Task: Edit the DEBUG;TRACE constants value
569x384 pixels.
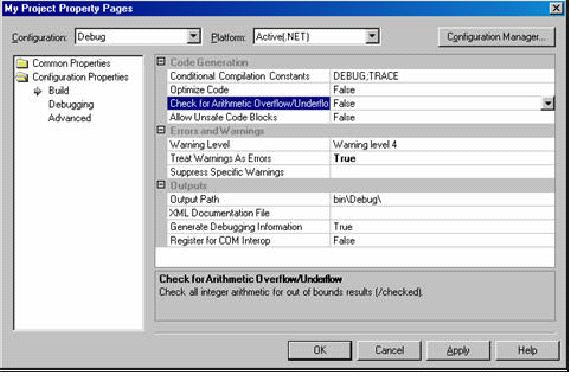Action: point(442,76)
